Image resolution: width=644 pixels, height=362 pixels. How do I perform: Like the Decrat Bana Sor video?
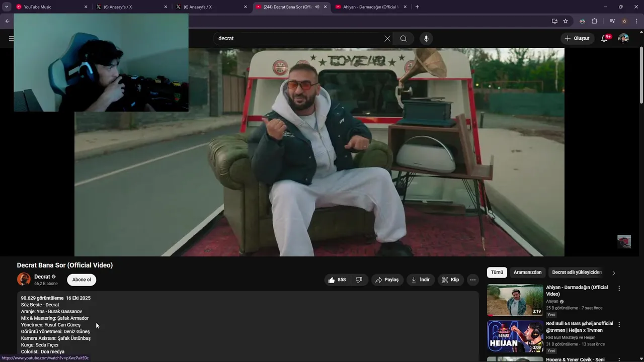click(337, 280)
